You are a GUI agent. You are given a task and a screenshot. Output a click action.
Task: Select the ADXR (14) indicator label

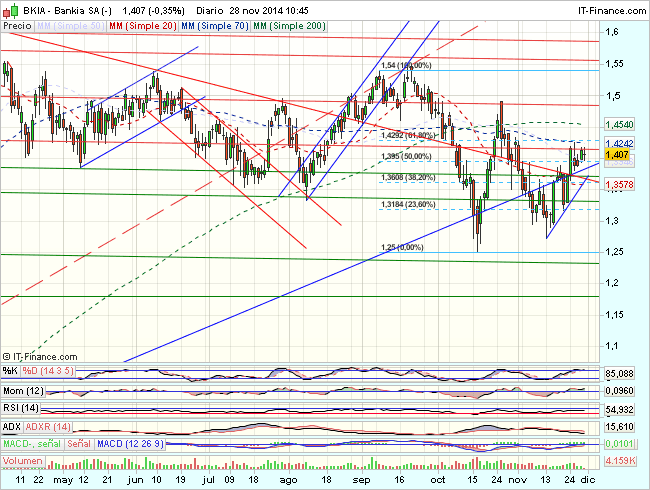(48, 427)
